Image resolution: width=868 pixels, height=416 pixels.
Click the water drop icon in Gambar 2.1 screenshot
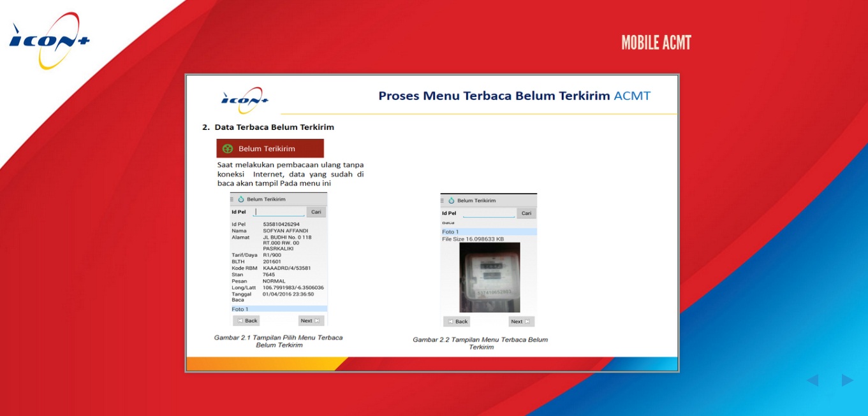241,199
